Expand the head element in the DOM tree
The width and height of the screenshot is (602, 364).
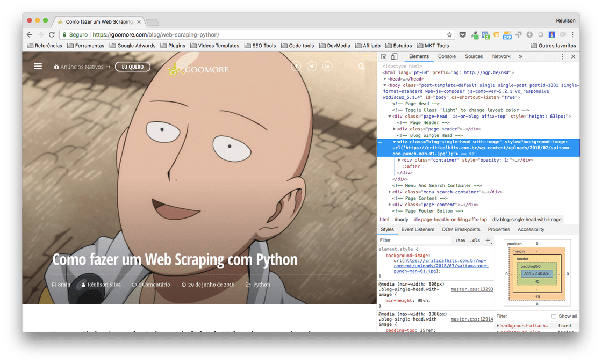[x=385, y=78]
